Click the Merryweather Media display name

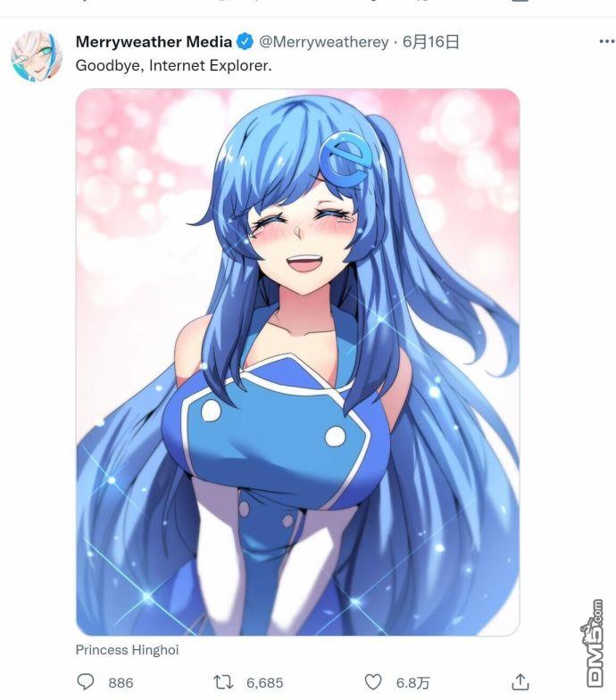coord(154,42)
